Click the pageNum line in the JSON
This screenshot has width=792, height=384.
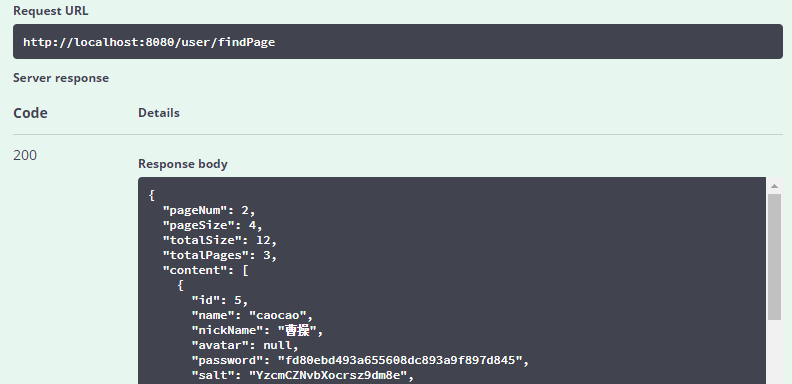click(x=209, y=210)
